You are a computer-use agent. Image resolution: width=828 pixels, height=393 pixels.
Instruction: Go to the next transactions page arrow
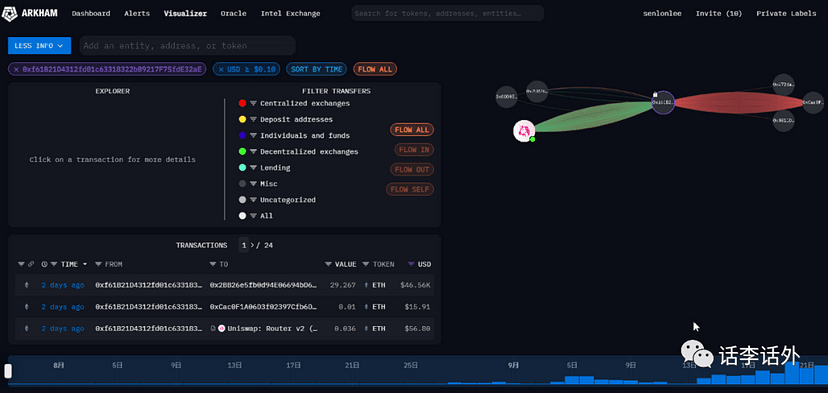[x=252, y=245]
